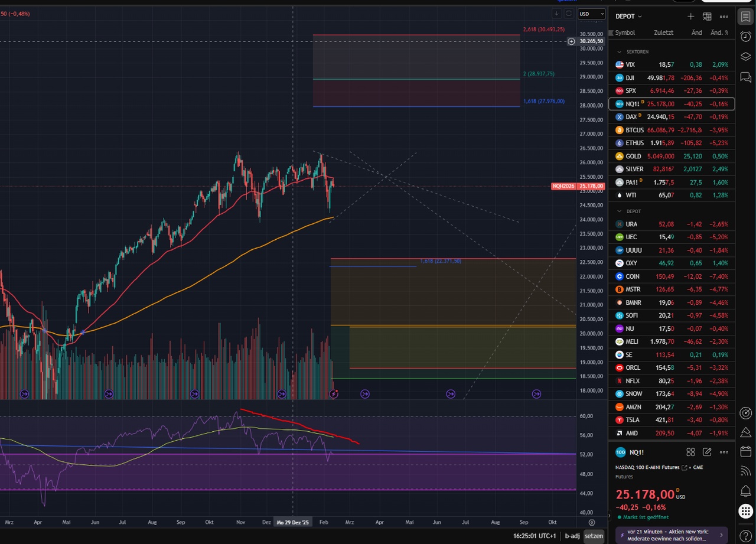Open the Alerts alarm clock panel

click(x=745, y=36)
